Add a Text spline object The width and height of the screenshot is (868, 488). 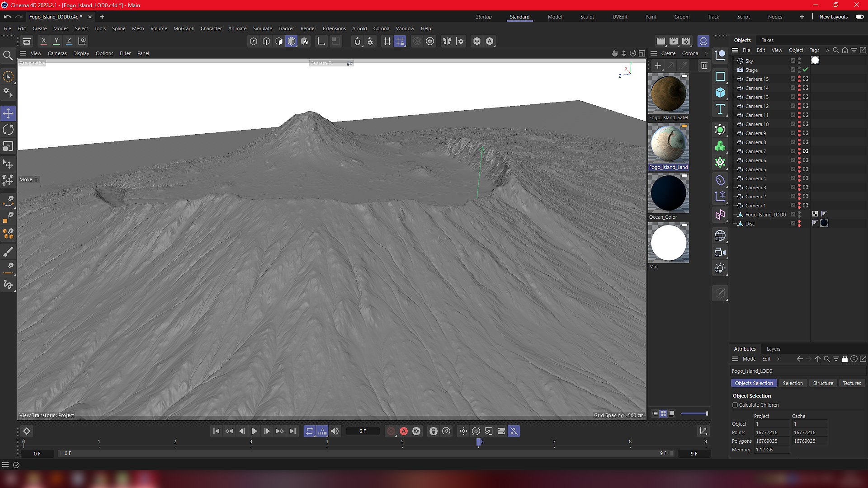720,109
